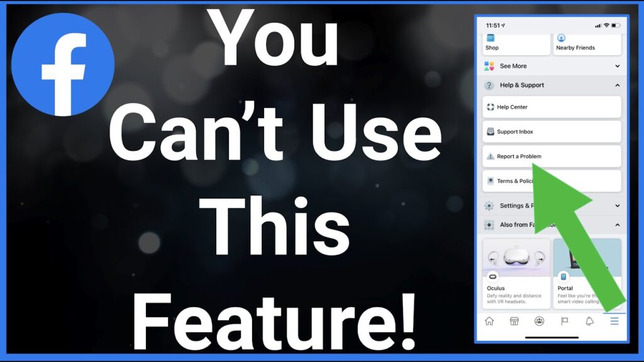Click the large Facebook logo
This screenshot has height=362, width=644.
(63, 65)
